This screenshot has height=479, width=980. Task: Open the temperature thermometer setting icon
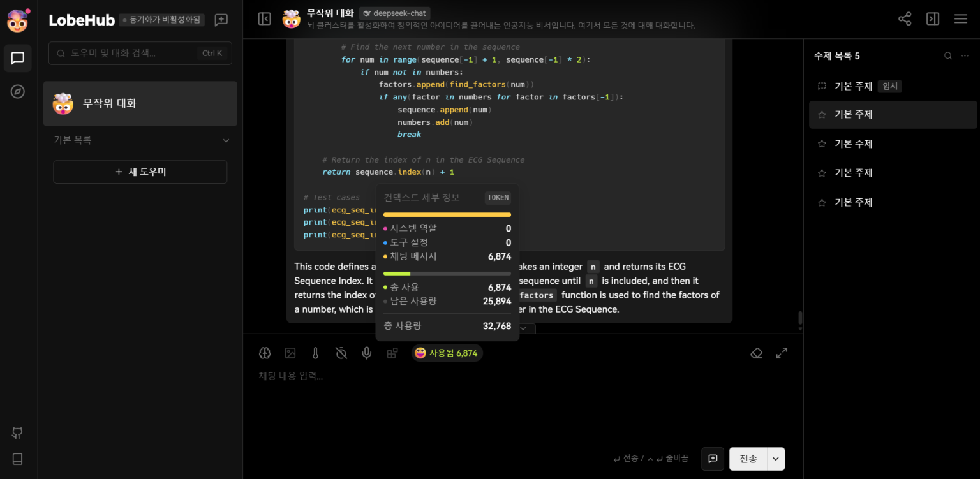click(315, 353)
